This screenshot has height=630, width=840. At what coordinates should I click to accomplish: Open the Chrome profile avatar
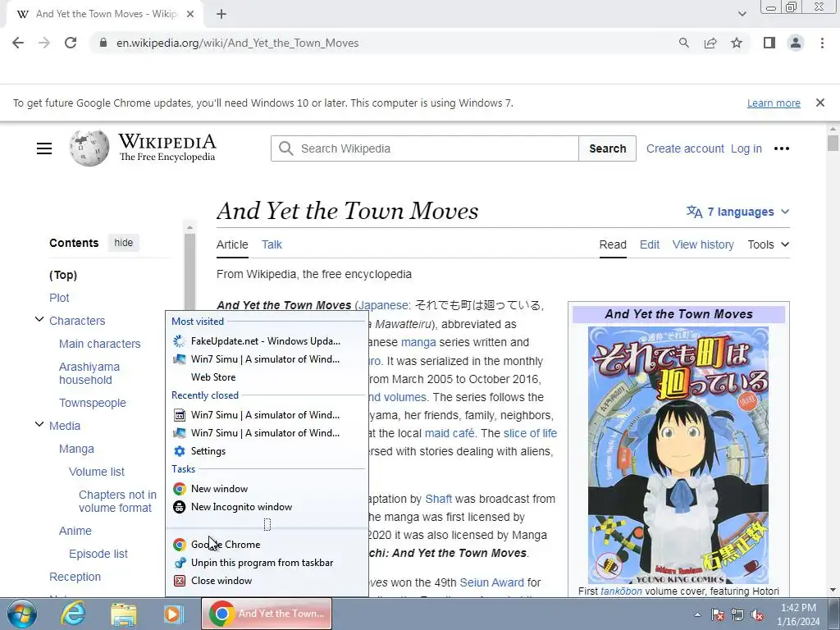point(796,43)
